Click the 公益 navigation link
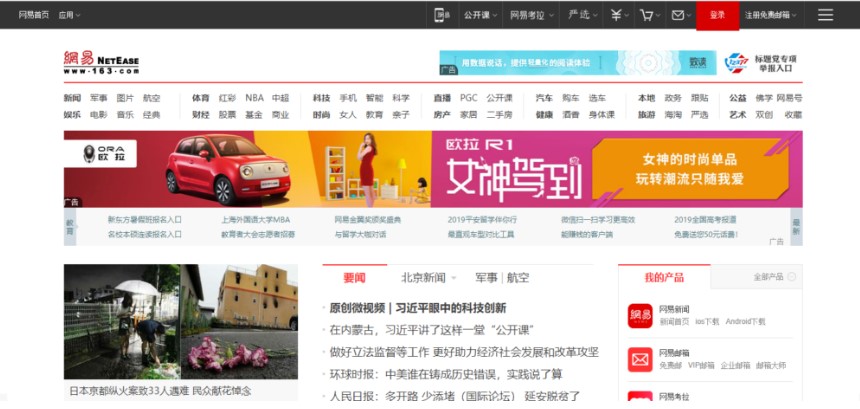This screenshot has height=409, width=860. pyautogui.click(x=738, y=98)
